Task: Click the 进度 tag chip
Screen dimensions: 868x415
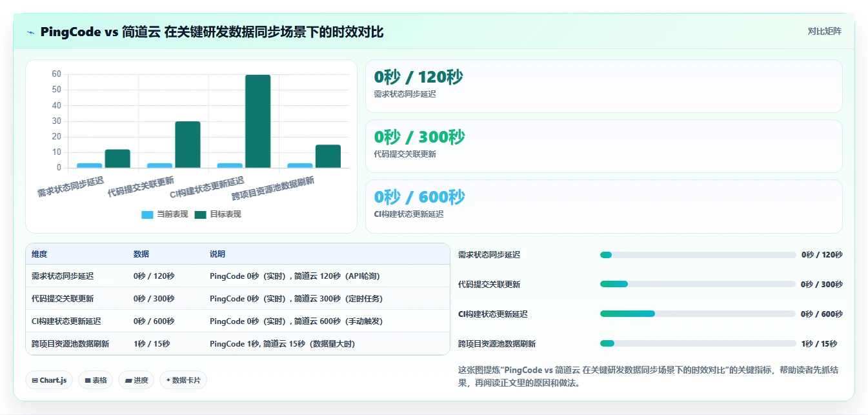Action: pyautogui.click(x=137, y=380)
